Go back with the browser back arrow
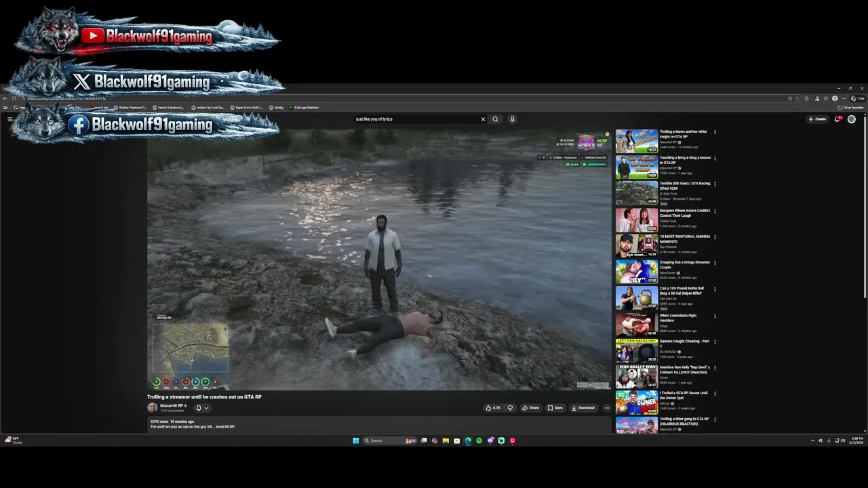 (x=5, y=99)
